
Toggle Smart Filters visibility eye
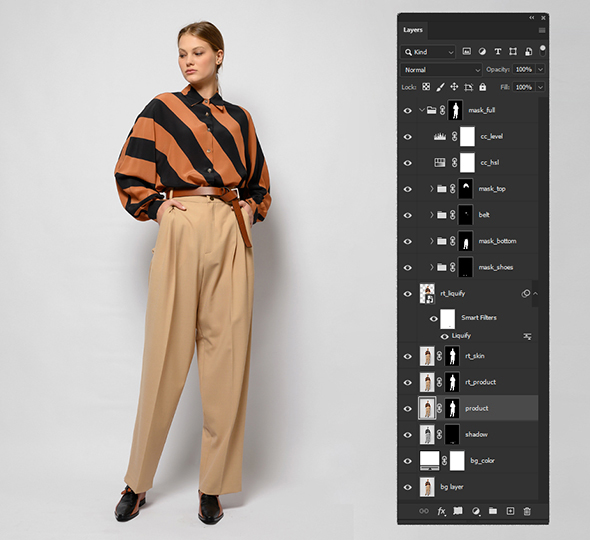tap(433, 319)
